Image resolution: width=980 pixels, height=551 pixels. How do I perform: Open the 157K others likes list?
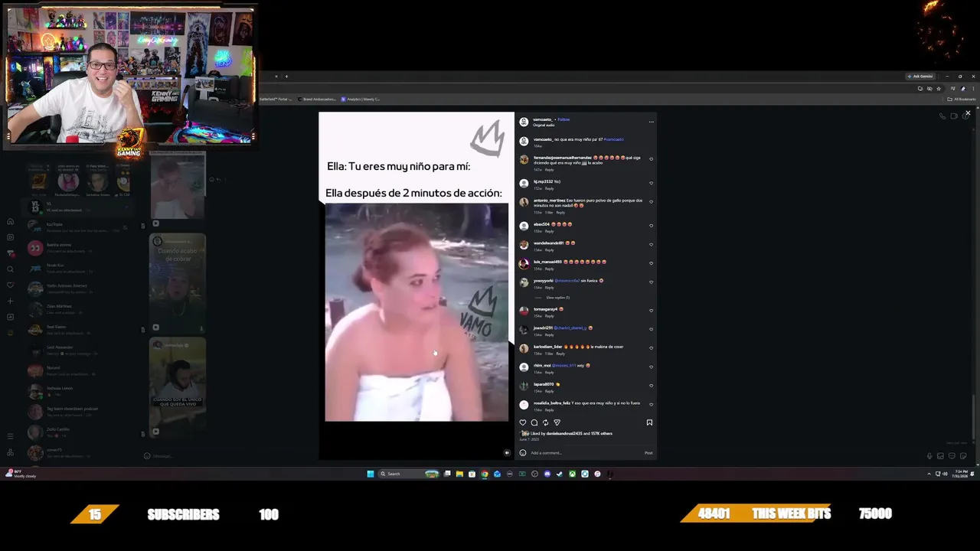pos(602,434)
